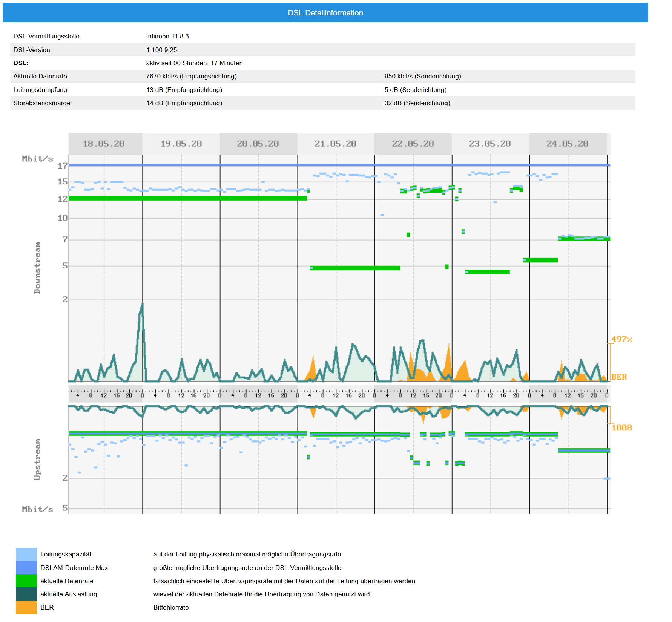Click the orange BER legend swatch

tap(26, 607)
